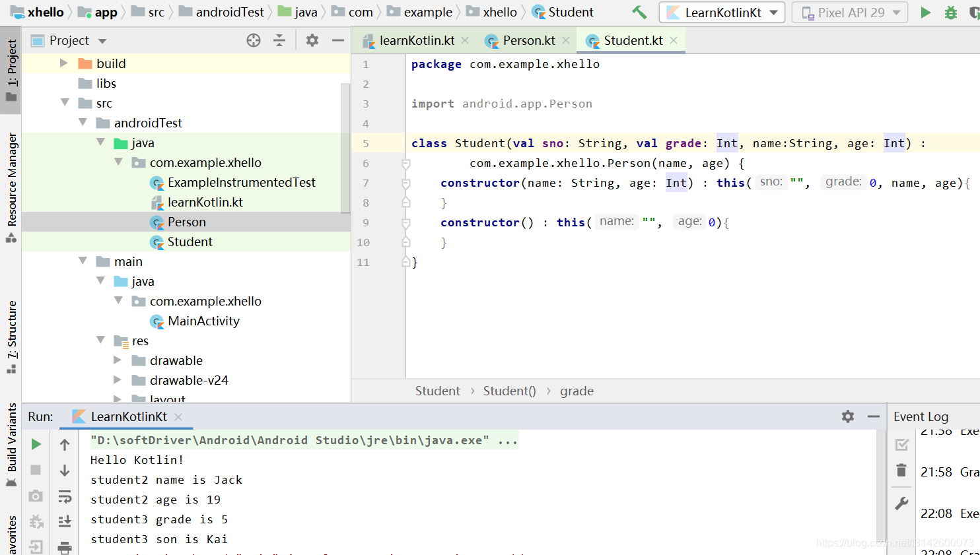Fold the class body at line 6
Viewport: 980px width, 555px height.
(406, 163)
